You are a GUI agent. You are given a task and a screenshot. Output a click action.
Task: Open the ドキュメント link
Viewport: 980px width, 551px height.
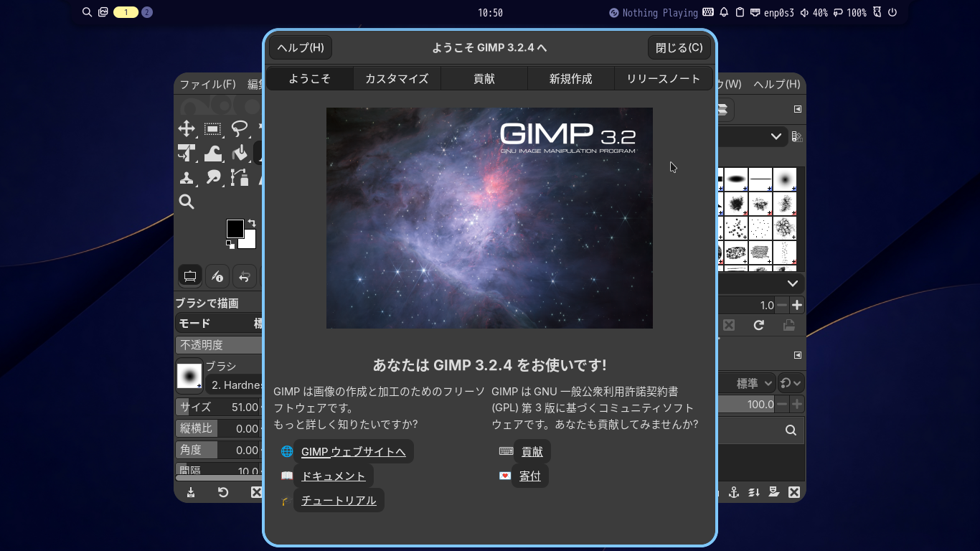click(x=334, y=476)
